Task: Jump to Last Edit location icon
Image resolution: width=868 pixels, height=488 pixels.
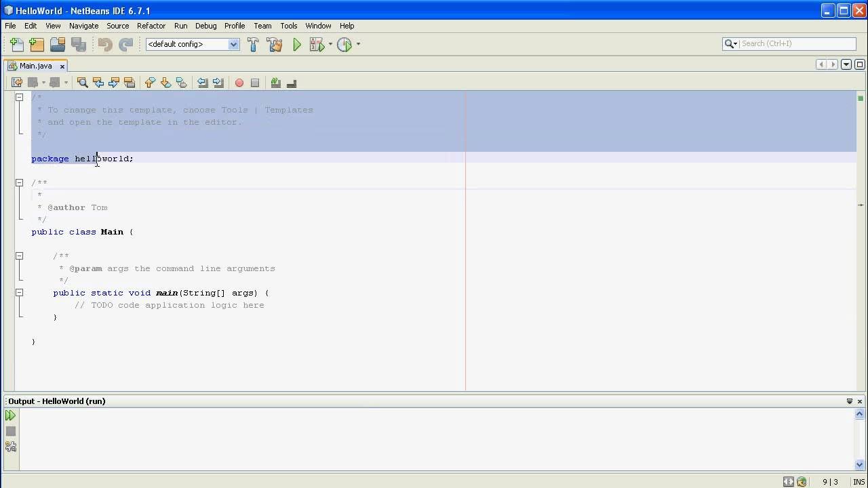Action: pos(17,83)
